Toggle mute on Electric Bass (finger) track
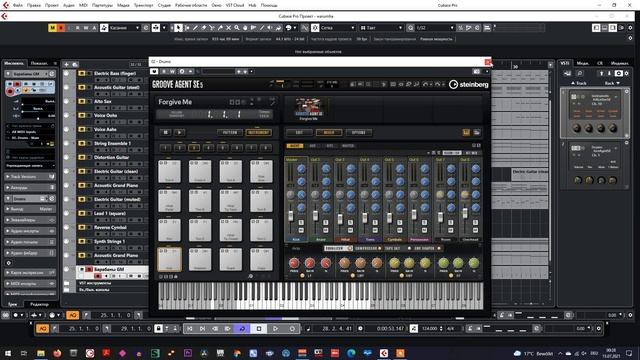Image resolution: width=640 pixels, height=360 pixels. pyautogui.click(x=82, y=73)
